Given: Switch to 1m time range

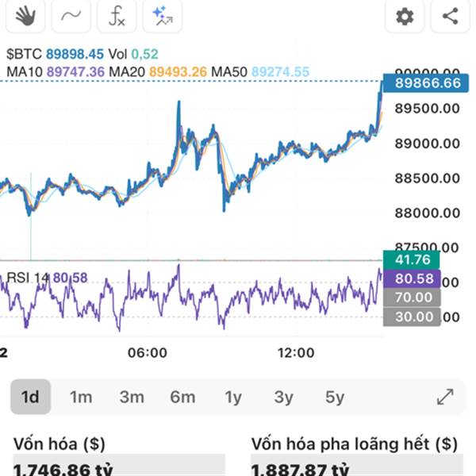Looking at the screenshot, I should [81, 397].
